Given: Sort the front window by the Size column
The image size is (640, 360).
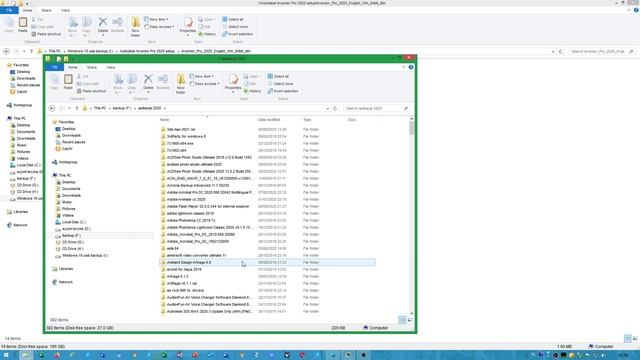Looking at the screenshot, I should 351,120.
